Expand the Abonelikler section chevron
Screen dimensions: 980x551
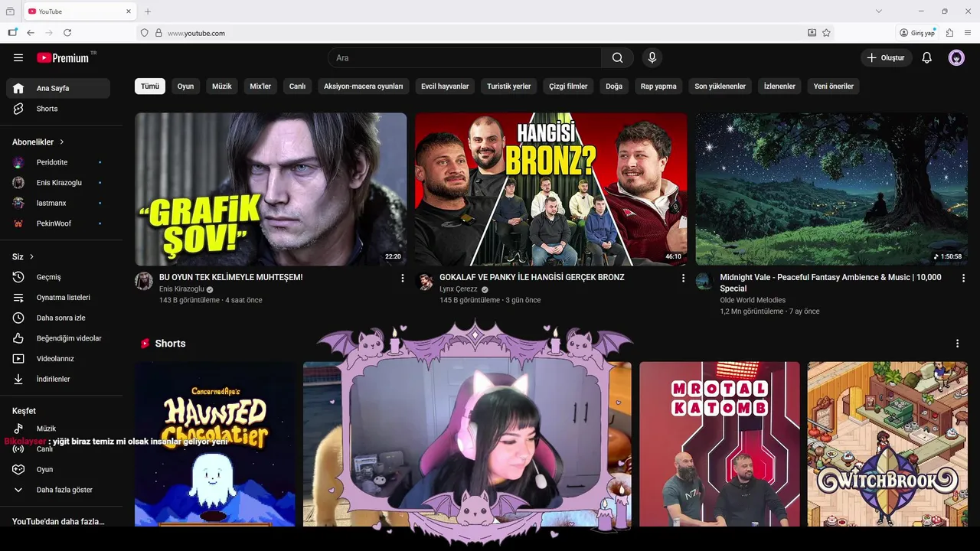(62, 142)
